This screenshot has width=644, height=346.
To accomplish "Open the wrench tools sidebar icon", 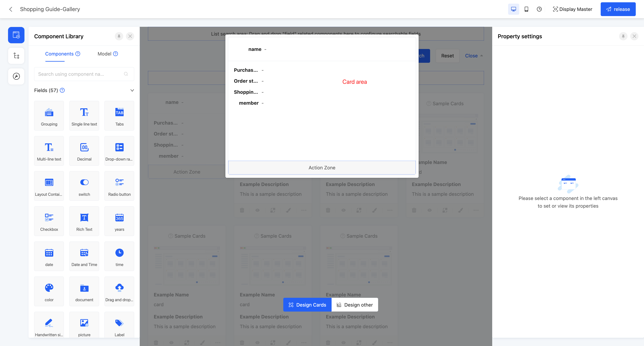I will tap(16, 76).
